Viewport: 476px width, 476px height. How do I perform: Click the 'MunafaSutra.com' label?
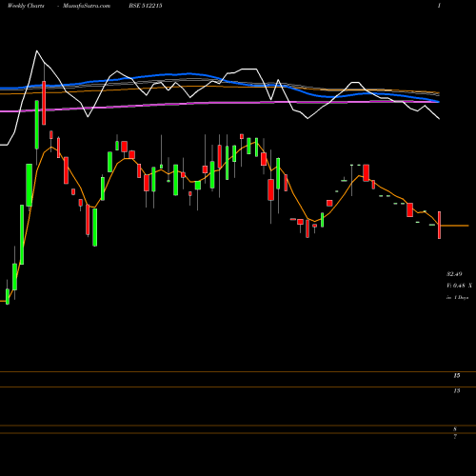pyautogui.click(x=87, y=6)
